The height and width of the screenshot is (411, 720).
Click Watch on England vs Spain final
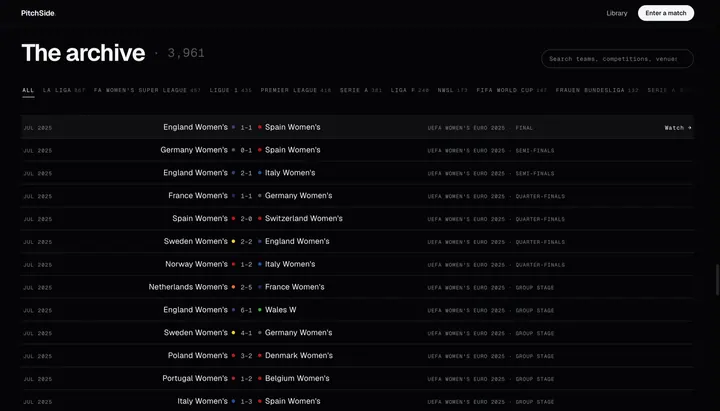point(678,128)
